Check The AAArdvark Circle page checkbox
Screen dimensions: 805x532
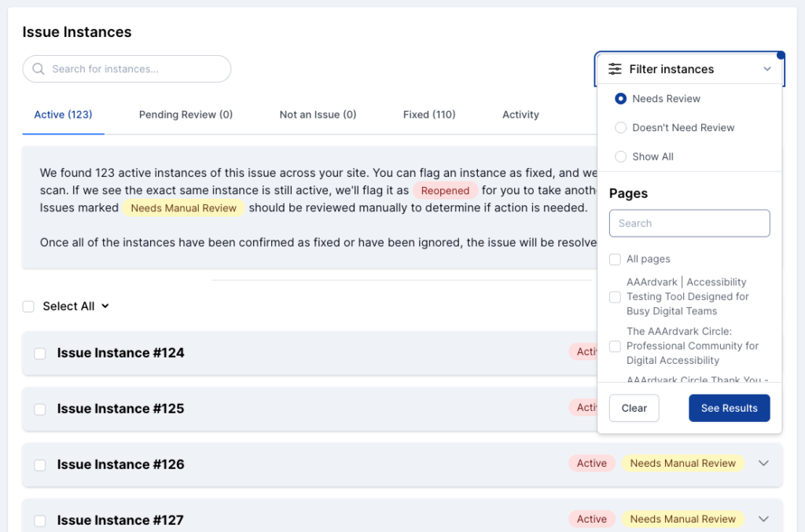tap(616, 347)
